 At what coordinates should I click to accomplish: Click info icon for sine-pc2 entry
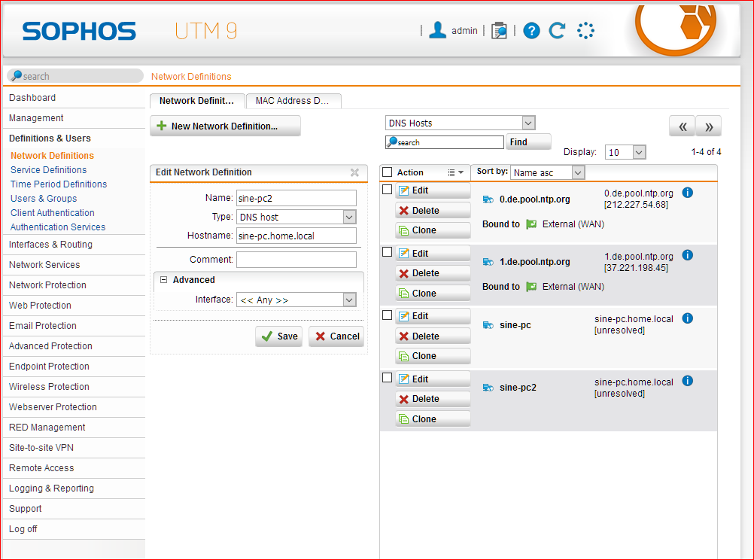point(687,382)
